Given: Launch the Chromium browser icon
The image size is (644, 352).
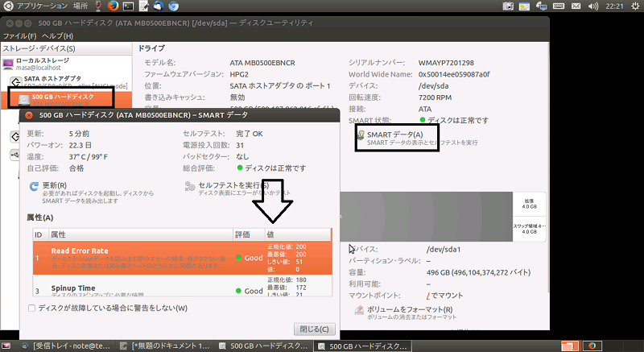Looking at the screenshot, I should pyautogui.click(x=173, y=6).
